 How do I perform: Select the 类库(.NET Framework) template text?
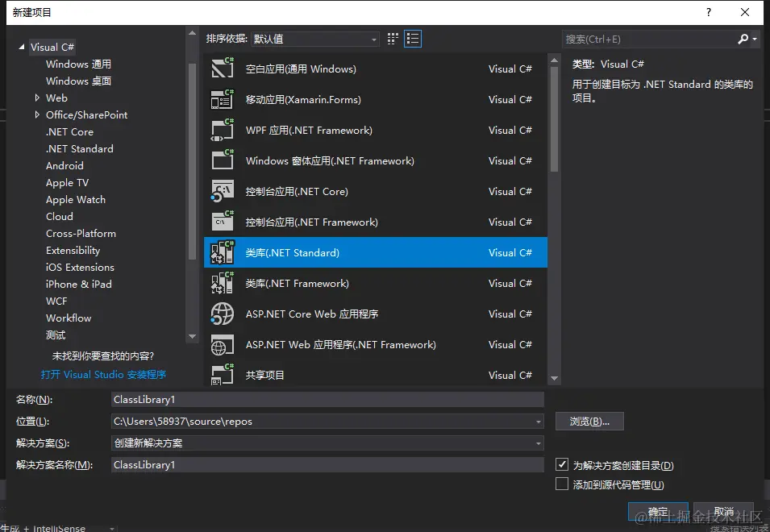[297, 283]
